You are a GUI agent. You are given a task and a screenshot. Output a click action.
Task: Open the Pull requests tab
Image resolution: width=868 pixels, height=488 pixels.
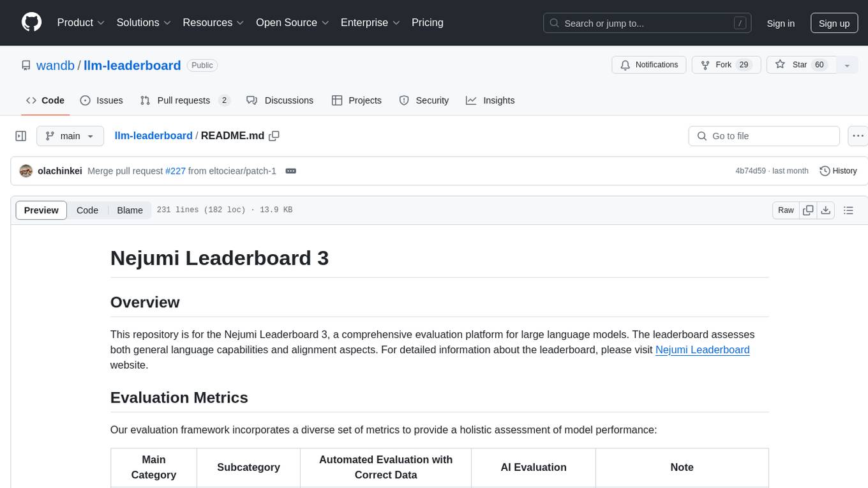point(184,100)
